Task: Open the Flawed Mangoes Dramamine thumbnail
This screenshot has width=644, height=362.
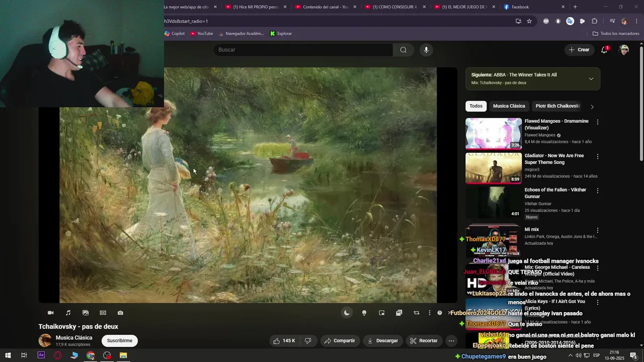Action: coord(494,134)
